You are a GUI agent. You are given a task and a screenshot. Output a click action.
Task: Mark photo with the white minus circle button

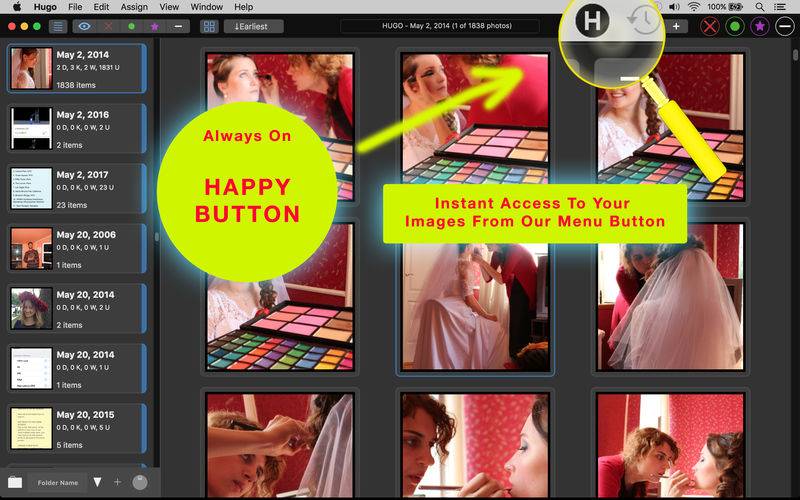(785, 27)
